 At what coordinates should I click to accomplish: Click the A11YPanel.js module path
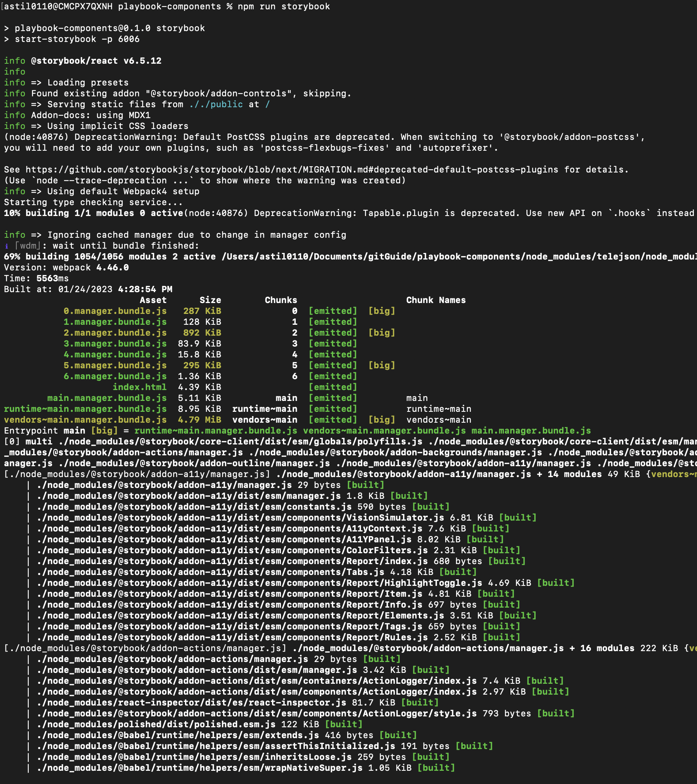click(x=224, y=540)
